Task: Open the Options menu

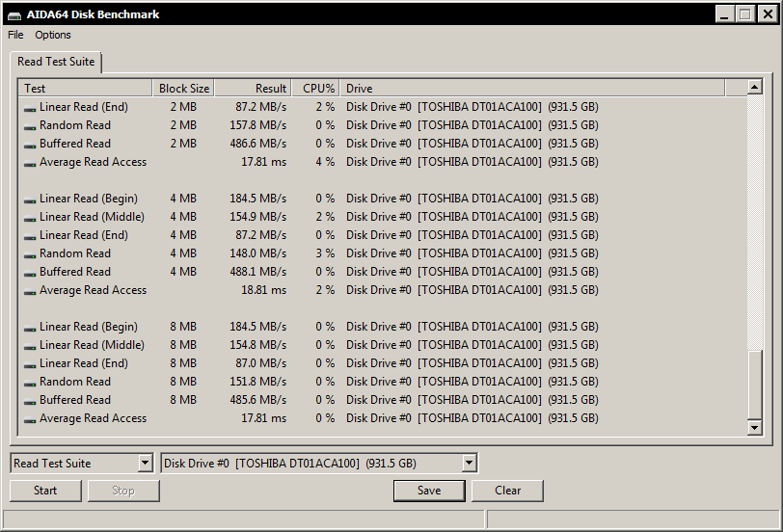Action: point(53,35)
